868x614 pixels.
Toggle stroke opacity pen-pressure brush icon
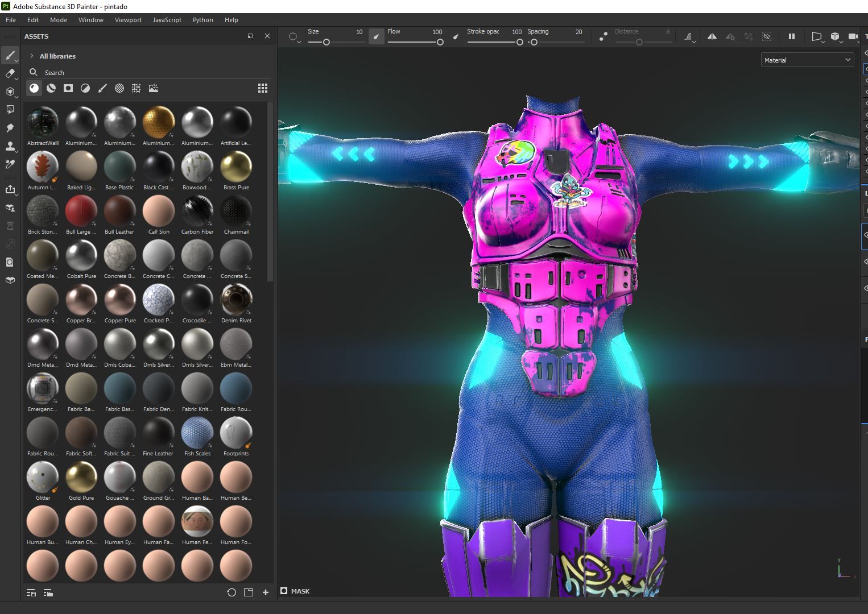456,36
